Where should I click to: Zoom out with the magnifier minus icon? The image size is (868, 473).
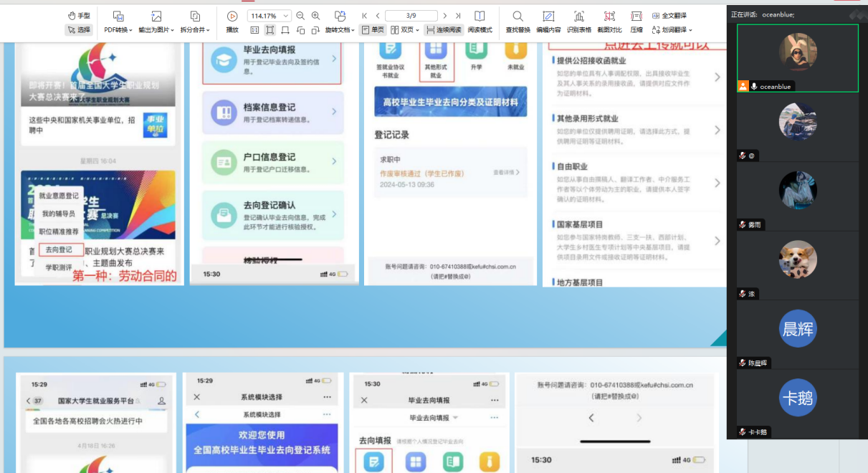tap(300, 16)
